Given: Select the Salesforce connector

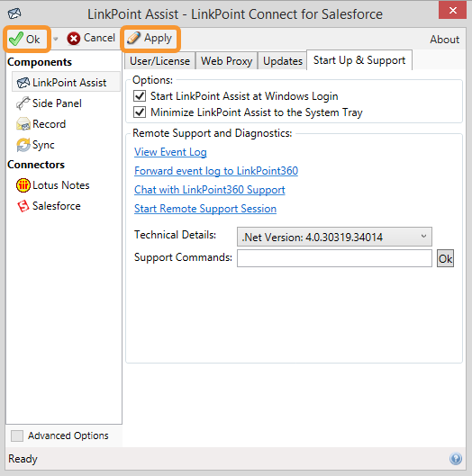Looking at the screenshot, I should click(49, 206).
